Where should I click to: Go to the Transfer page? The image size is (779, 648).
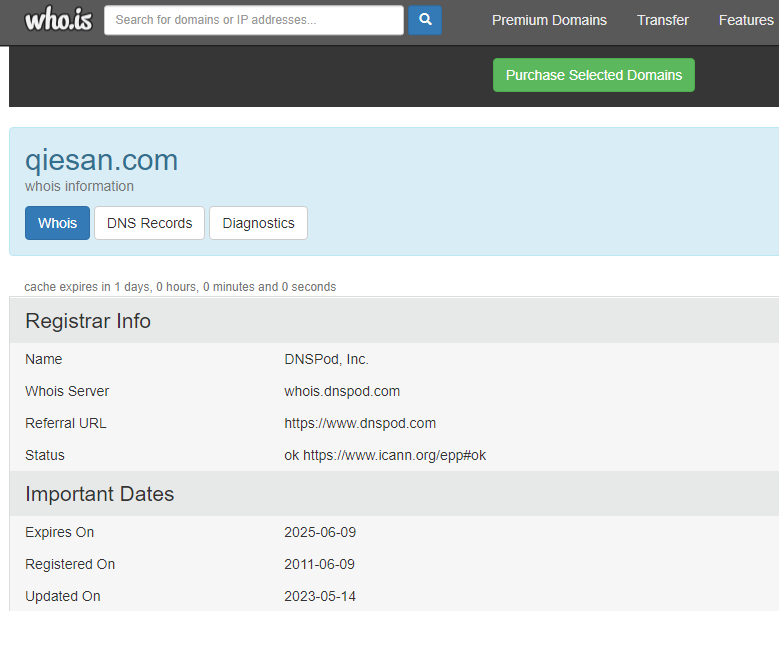tap(662, 20)
